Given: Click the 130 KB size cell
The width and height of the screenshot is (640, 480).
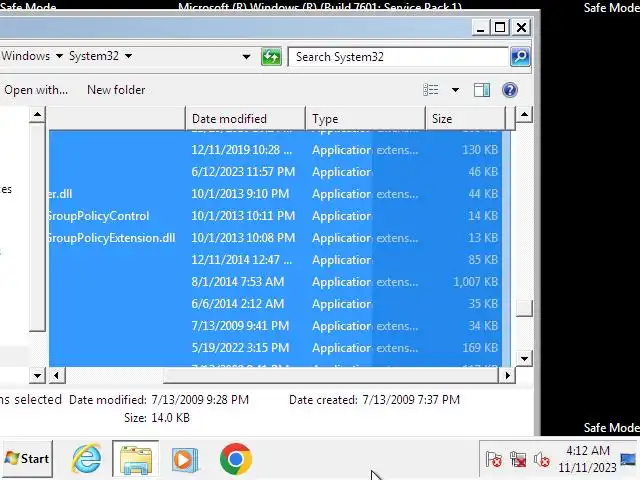Looking at the screenshot, I should (480, 150).
